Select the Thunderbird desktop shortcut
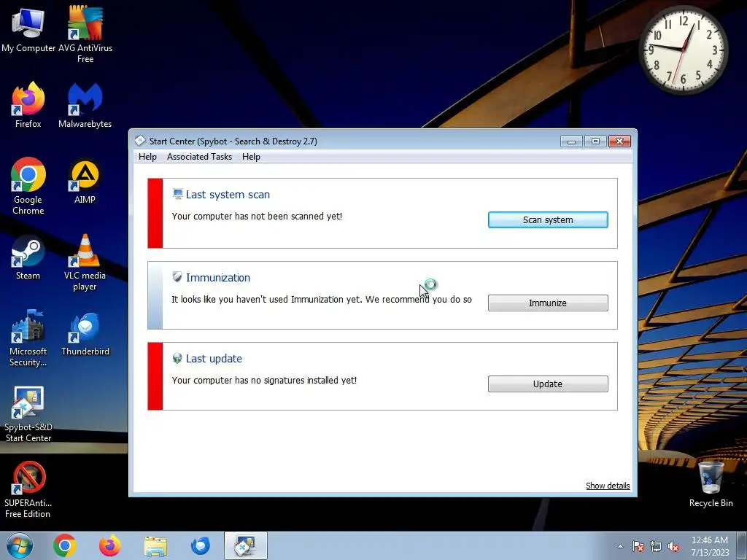747x560 pixels. coord(85,333)
